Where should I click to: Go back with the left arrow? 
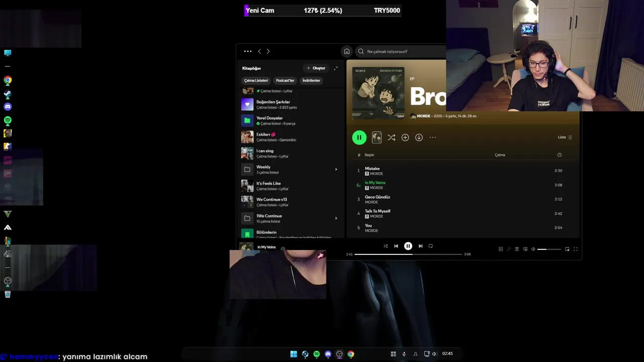point(260,51)
